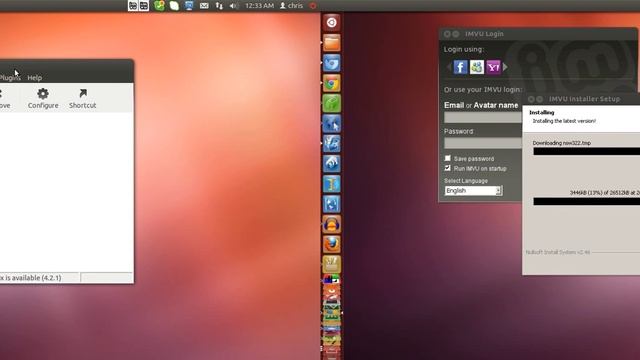This screenshot has height=360, width=640.
Task: Enable the Save password checkbox
Action: [448, 158]
